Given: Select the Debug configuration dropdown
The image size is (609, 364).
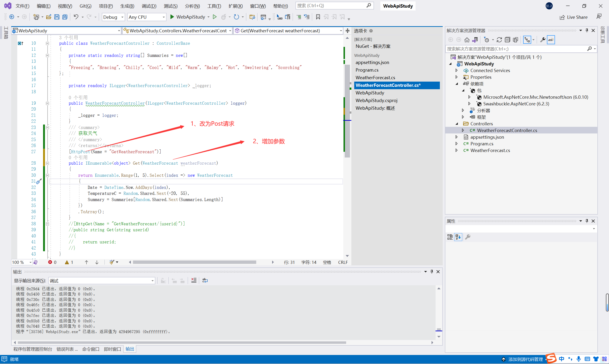Looking at the screenshot, I should tap(112, 16).
